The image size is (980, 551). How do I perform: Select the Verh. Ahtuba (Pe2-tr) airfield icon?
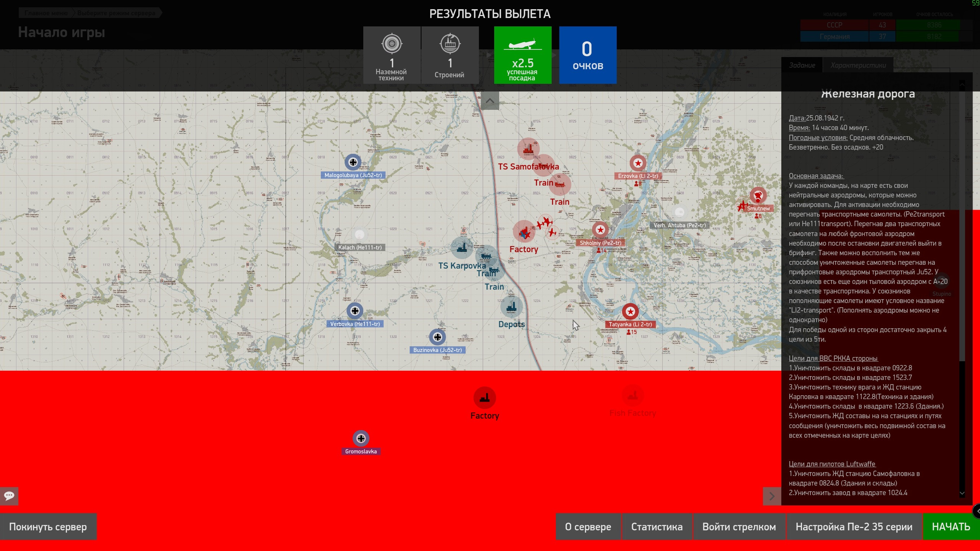coord(679,212)
